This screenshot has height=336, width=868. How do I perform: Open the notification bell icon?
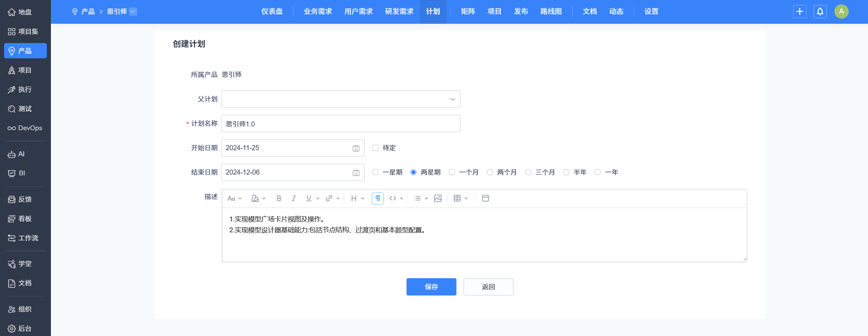pos(820,12)
